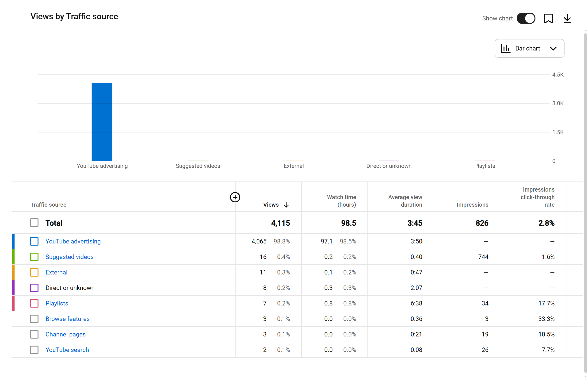The height and width of the screenshot is (378, 588).
Task: Sort by Watch time (hours) header
Action: [x=341, y=201]
